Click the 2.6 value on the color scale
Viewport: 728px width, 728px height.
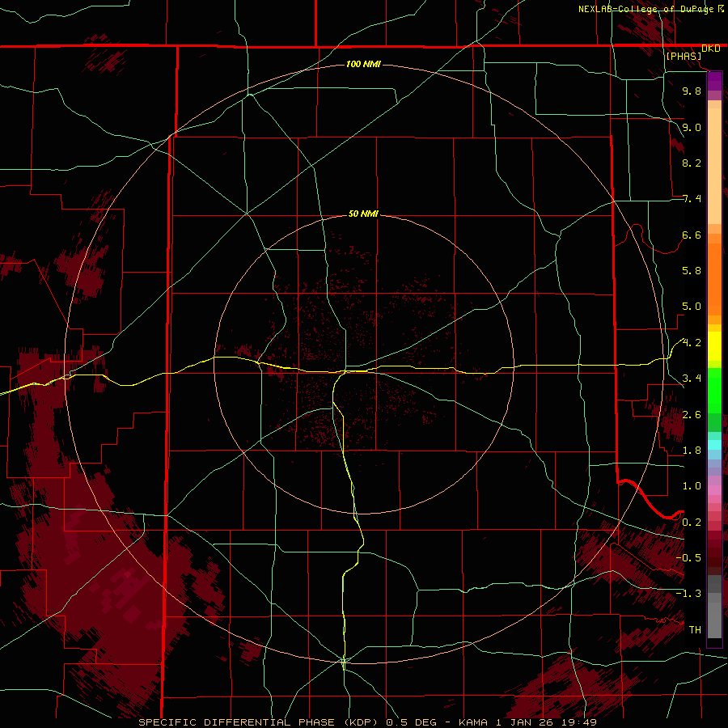click(692, 415)
